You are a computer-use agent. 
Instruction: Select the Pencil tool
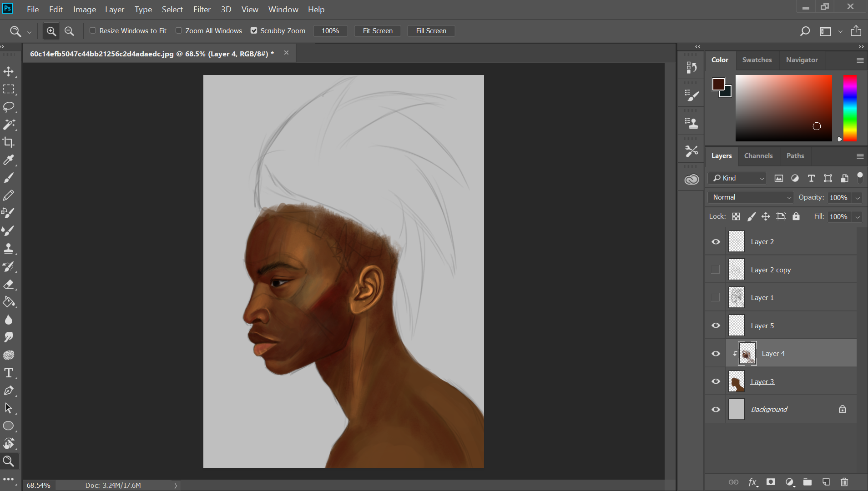click(9, 195)
